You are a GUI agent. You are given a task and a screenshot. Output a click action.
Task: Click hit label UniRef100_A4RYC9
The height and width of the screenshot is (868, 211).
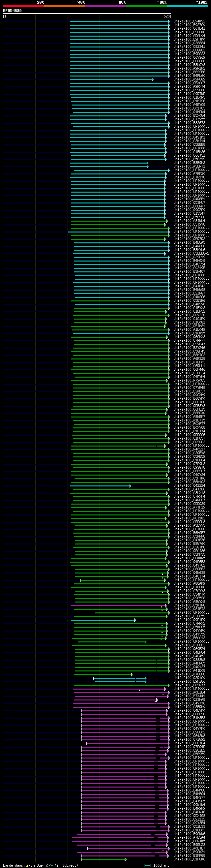click(190, 105)
